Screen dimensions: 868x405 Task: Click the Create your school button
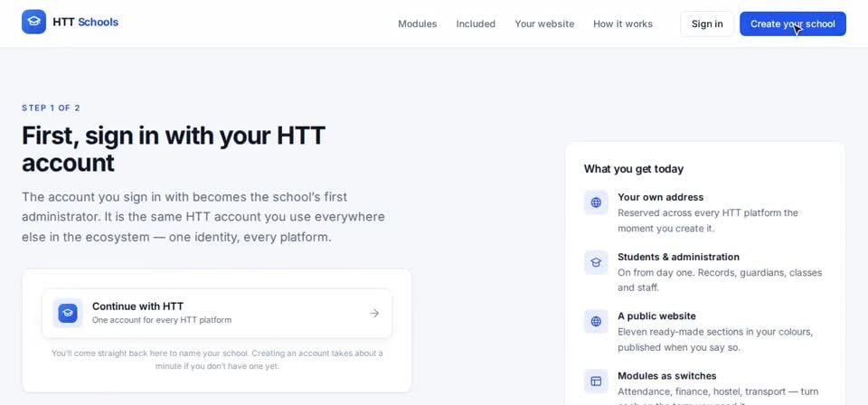point(793,24)
